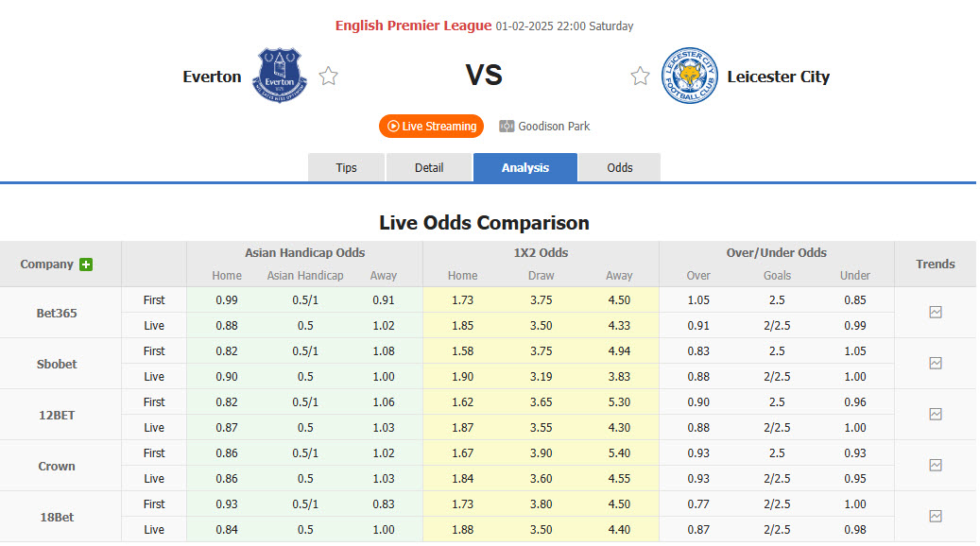Screen dimensions: 980x546
Task: Switch to the Odds tab
Action: [619, 167]
